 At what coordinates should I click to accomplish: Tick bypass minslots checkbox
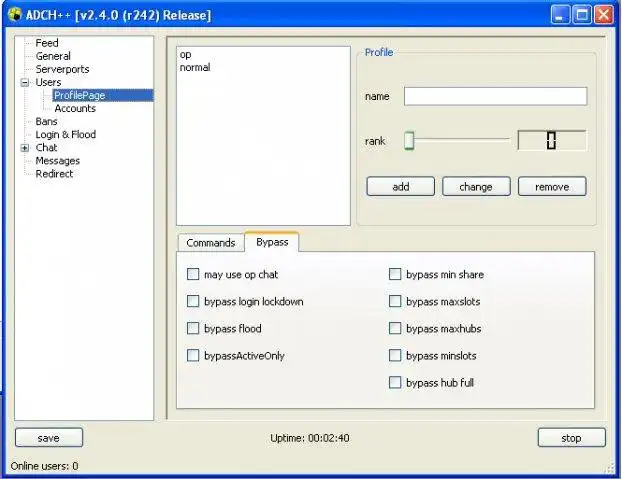click(395, 355)
